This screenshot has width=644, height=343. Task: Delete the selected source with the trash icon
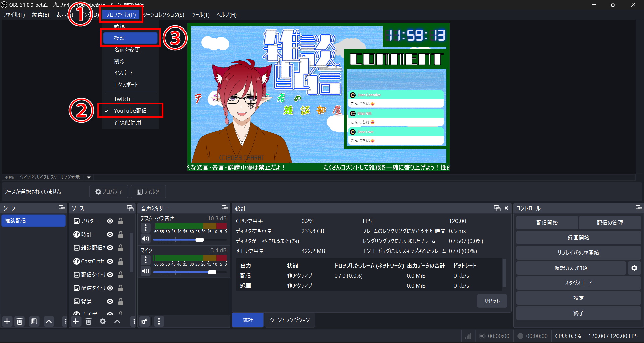click(x=89, y=321)
